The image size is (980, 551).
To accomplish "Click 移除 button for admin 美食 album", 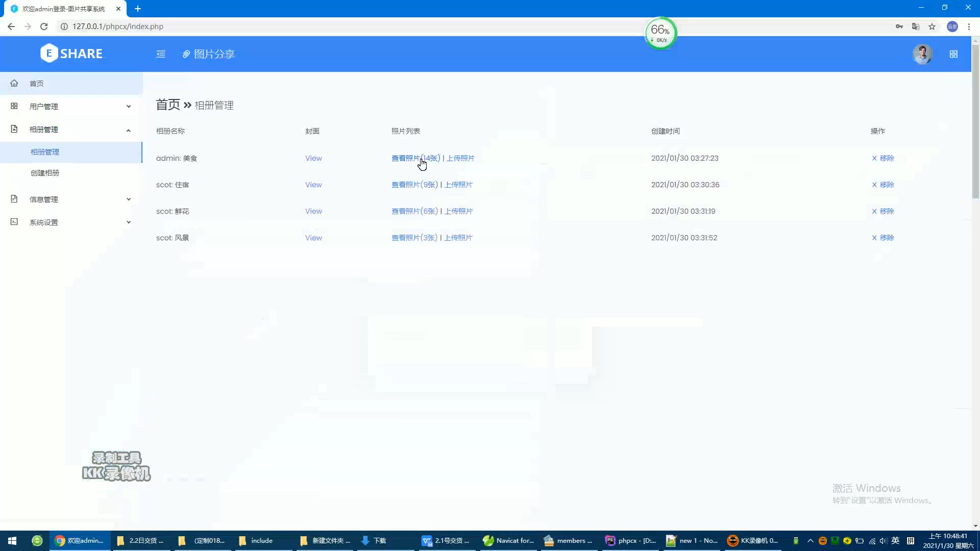I will click(883, 158).
